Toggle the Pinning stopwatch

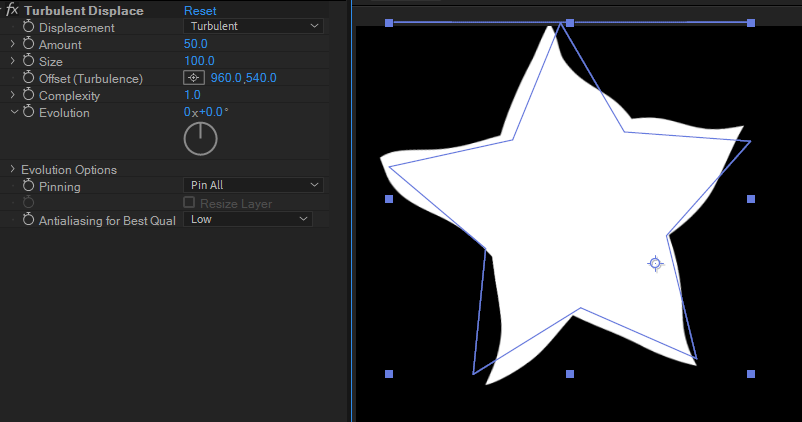click(29, 186)
